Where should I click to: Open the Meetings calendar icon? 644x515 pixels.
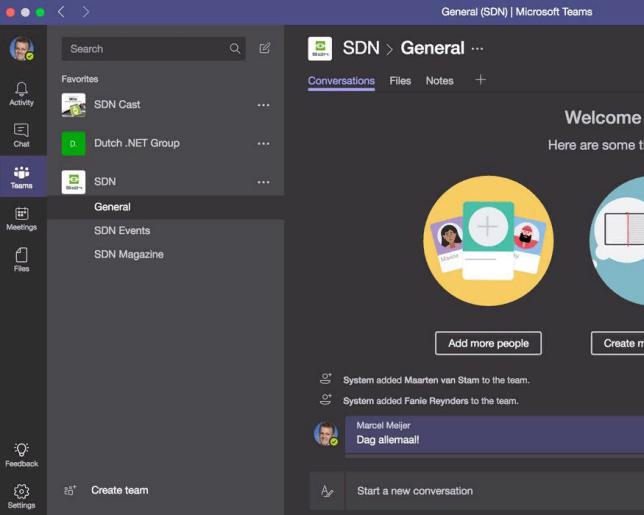coord(21,214)
